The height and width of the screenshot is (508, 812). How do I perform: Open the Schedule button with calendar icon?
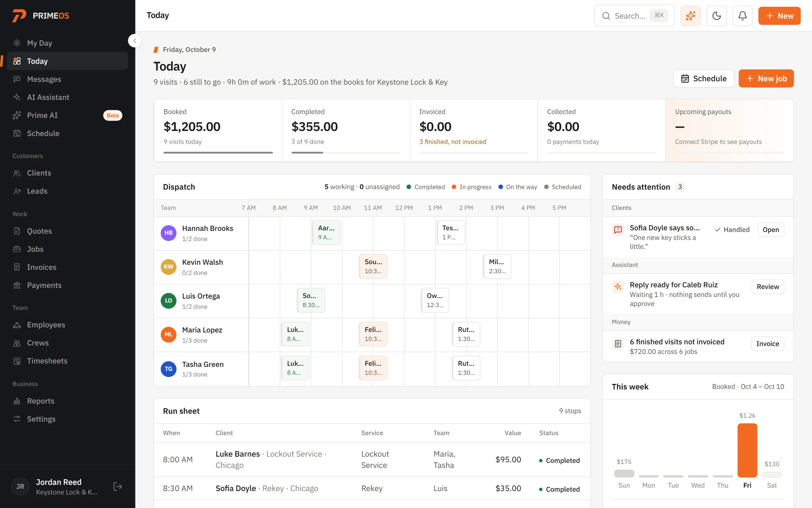pyautogui.click(x=703, y=79)
